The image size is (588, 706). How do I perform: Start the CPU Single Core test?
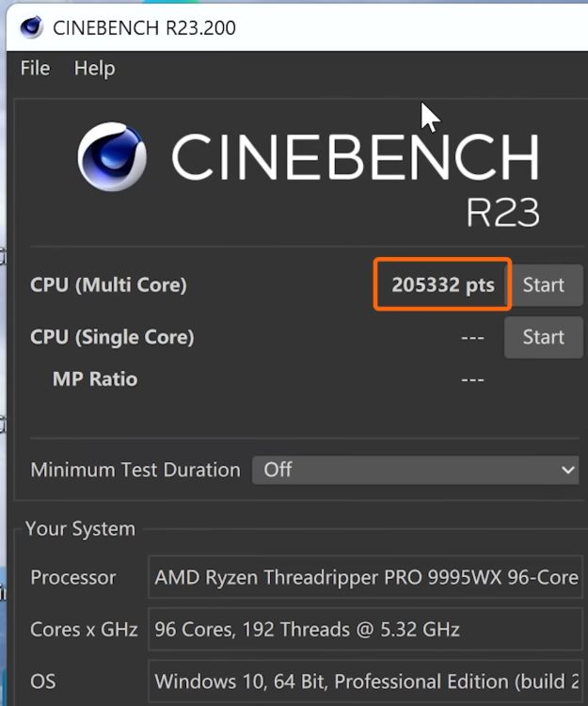point(543,337)
